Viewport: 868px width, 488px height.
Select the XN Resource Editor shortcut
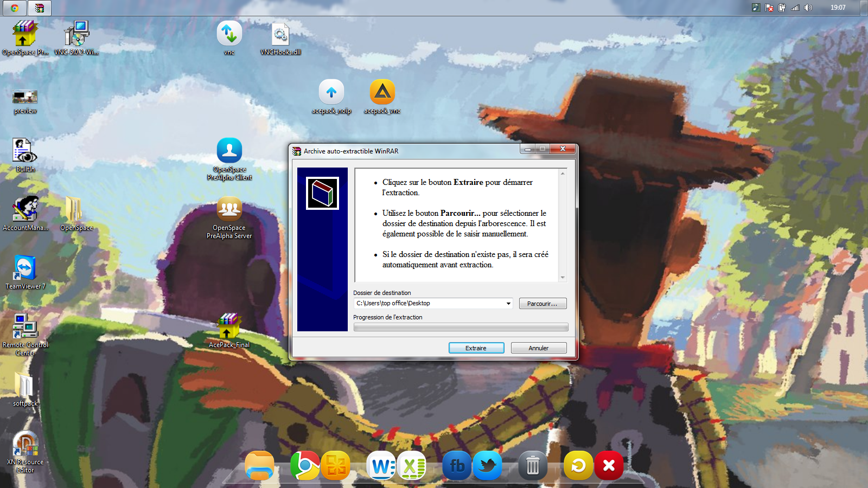[25, 452]
